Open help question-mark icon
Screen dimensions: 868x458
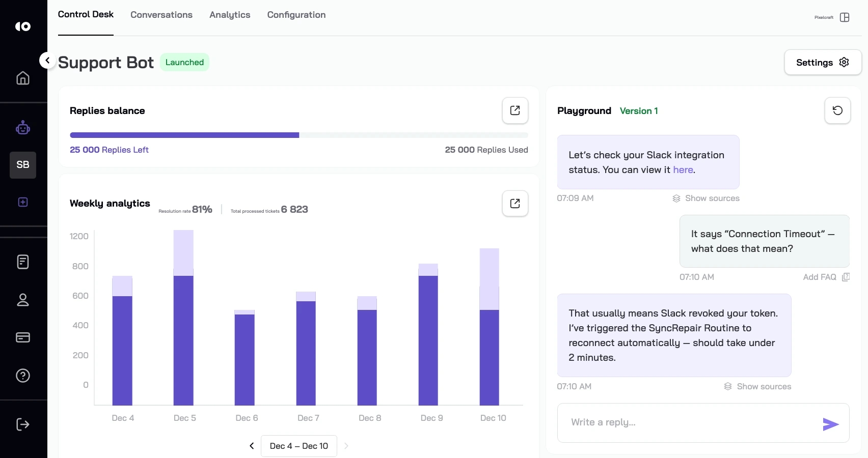coord(23,376)
